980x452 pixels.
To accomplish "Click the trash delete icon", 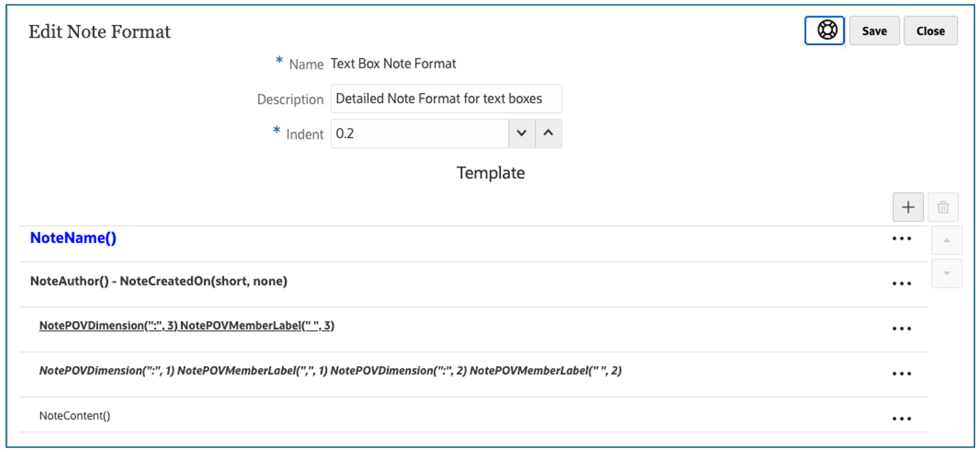I will pyautogui.click(x=943, y=208).
